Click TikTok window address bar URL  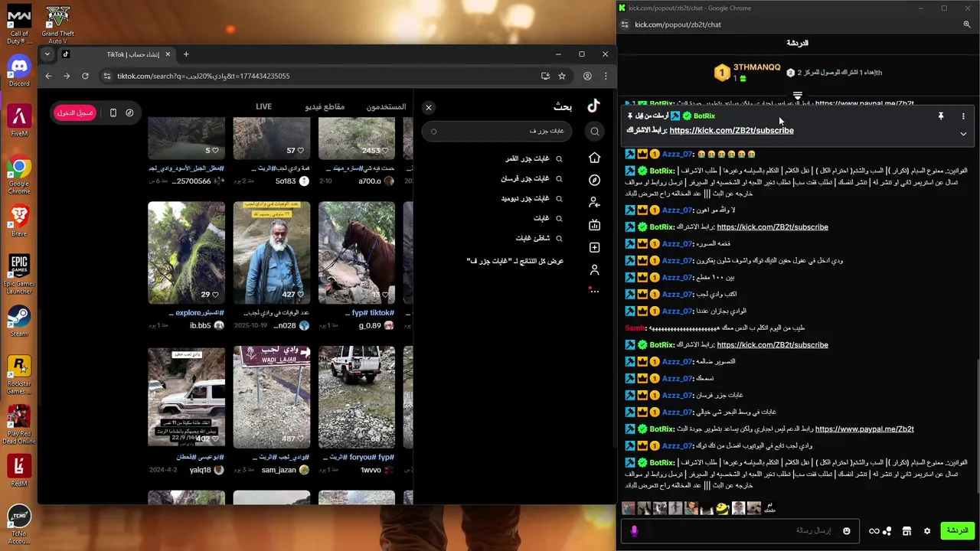(x=203, y=76)
